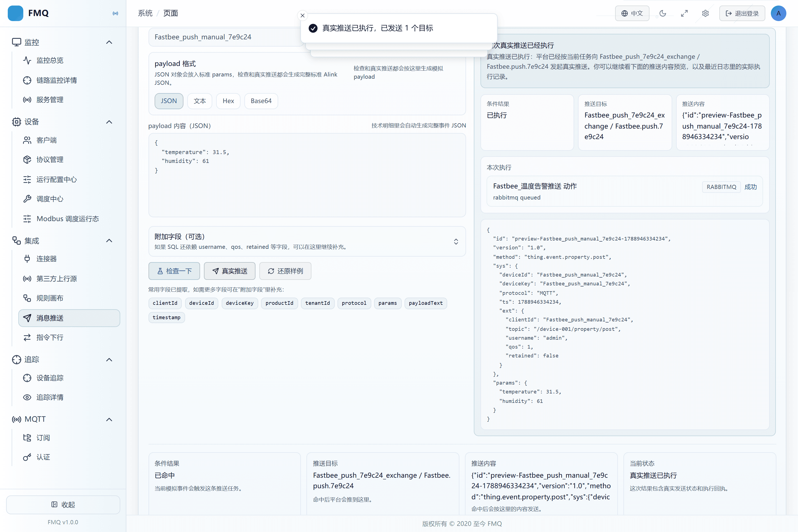Open 追踪详情 sidebar entry

point(69,397)
